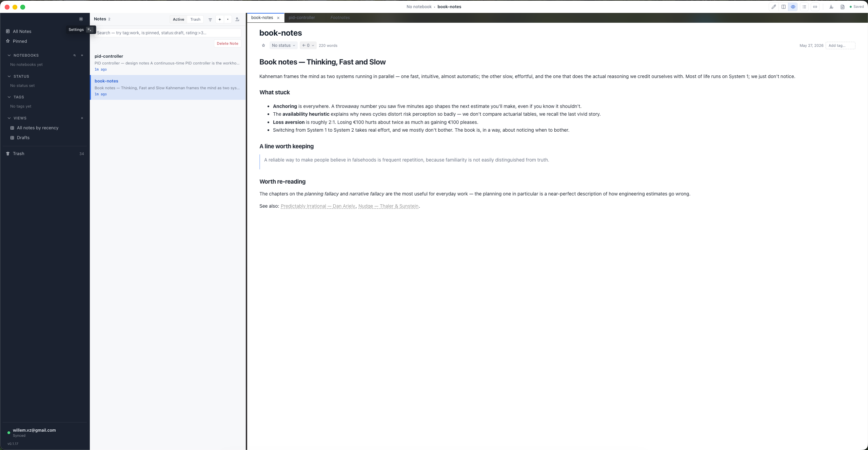Image resolution: width=868 pixels, height=450 pixels.
Task: Open the pid-controller note in list
Action: [x=168, y=62]
